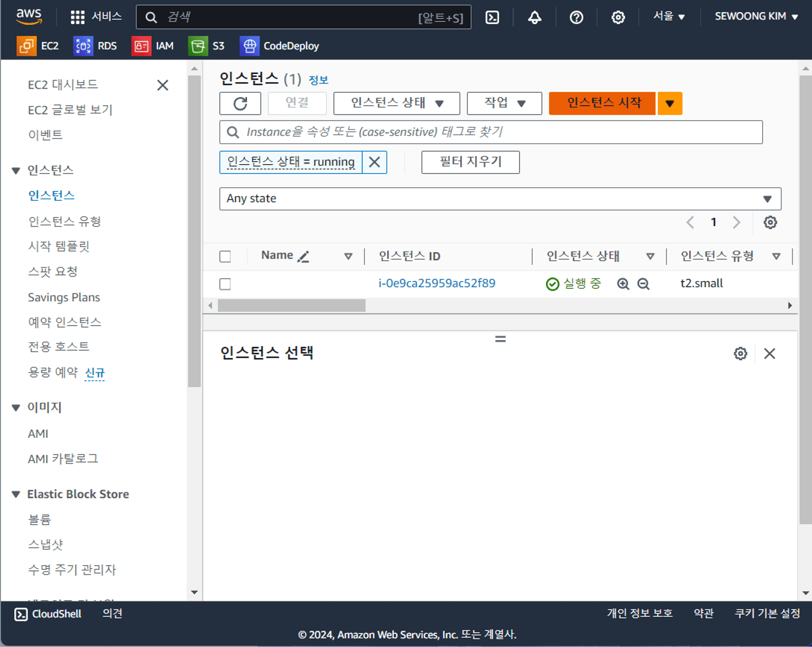Click the sidebar vertical scrollbar thumb
812x647 pixels.
point(194,231)
